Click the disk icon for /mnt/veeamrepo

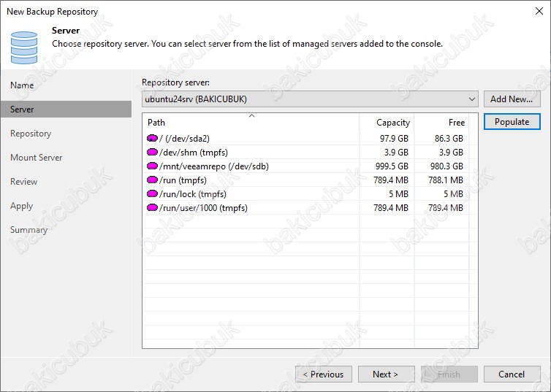click(x=152, y=166)
